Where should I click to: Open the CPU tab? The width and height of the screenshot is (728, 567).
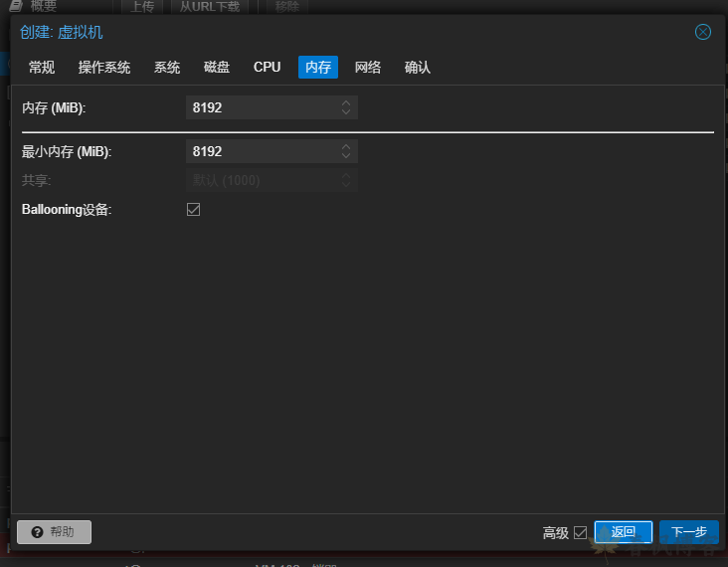coord(267,68)
